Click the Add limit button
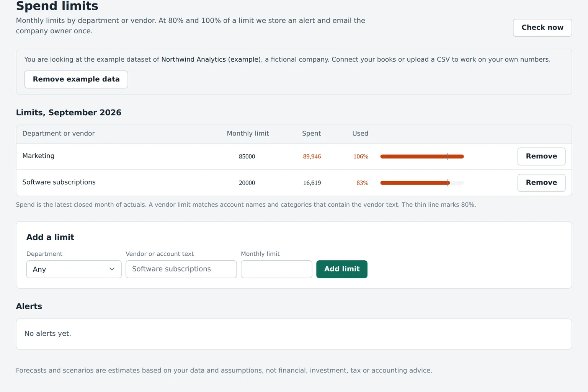The image size is (588, 392). pyautogui.click(x=342, y=269)
